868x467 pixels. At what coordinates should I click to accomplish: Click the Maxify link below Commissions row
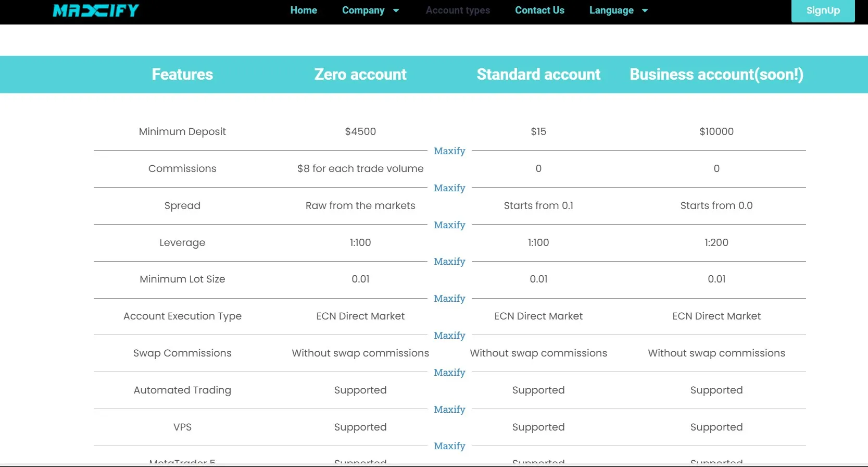[x=449, y=188]
